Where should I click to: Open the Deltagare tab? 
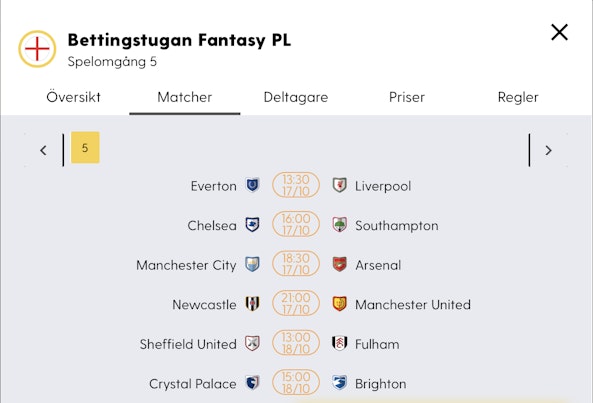coord(296,97)
